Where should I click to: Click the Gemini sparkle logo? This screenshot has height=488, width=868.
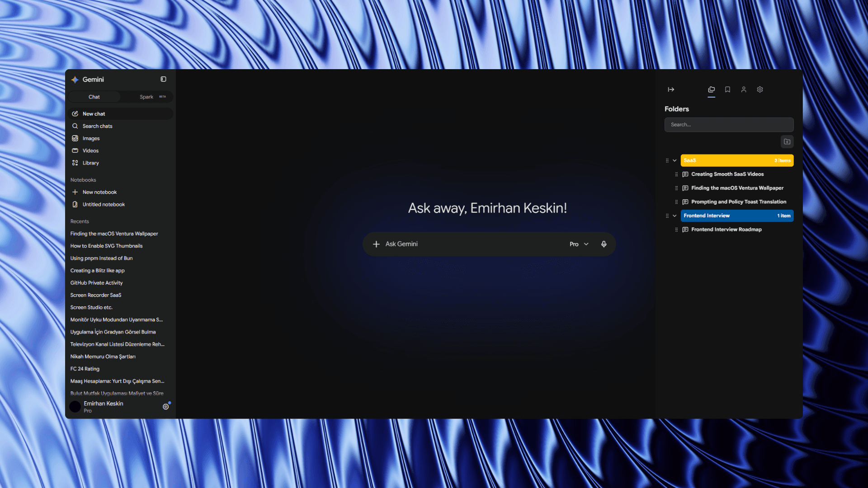click(75, 80)
